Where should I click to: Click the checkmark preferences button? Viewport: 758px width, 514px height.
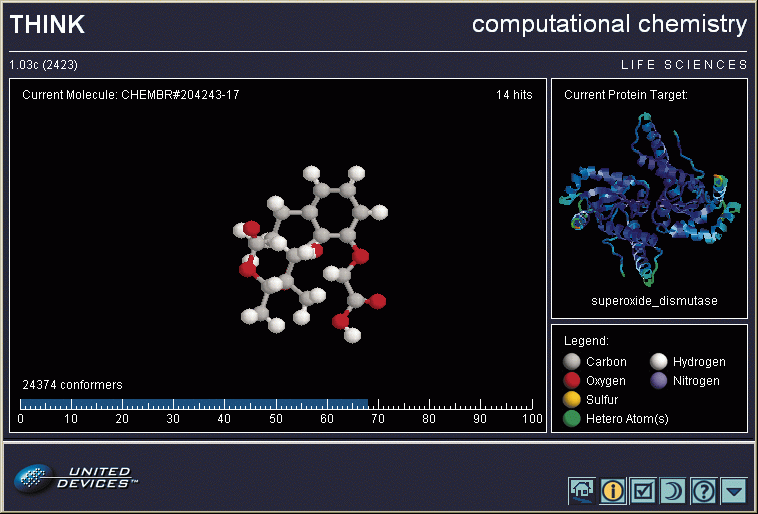(x=643, y=490)
